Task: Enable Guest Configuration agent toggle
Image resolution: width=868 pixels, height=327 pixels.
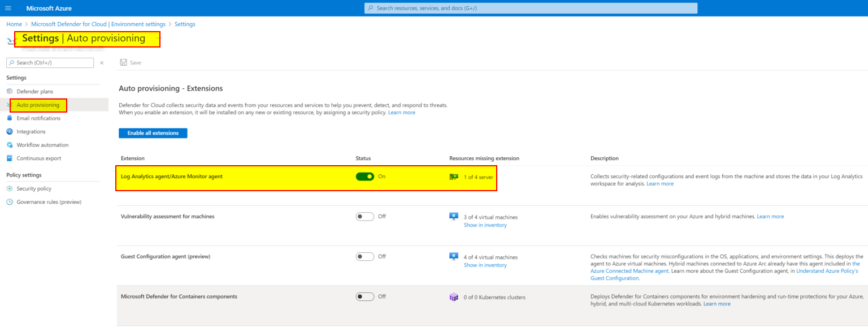Action: (365, 256)
